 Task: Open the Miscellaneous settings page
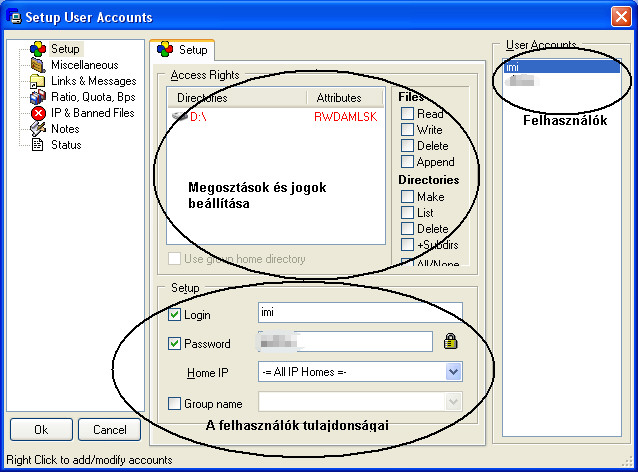pos(84,65)
